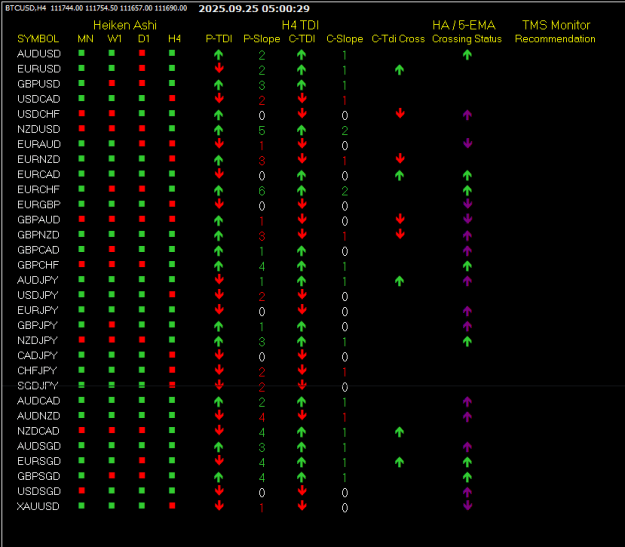Click the P-Slope column header
The height and width of the screenshot is (547, 625).
pyautogui.click(x=261, y=39)
